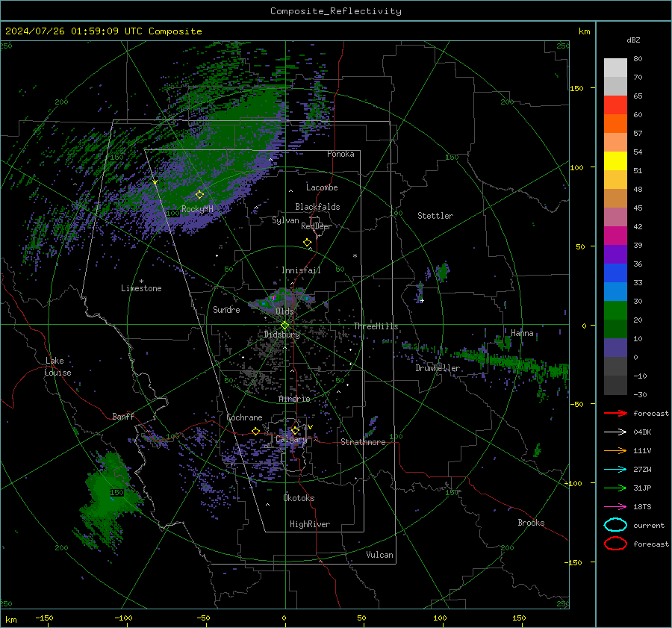672x628 pixels.
Task: Click the Limestone label
Action: point(141,288)
